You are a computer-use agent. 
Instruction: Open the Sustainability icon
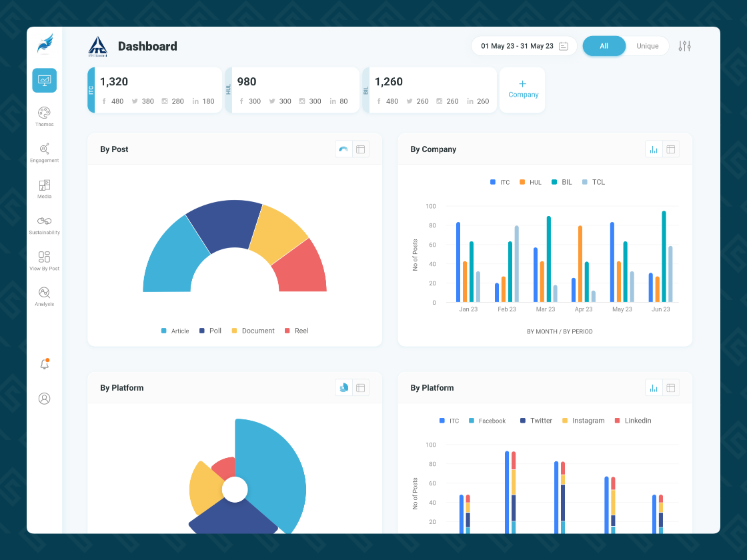[44, 221]
